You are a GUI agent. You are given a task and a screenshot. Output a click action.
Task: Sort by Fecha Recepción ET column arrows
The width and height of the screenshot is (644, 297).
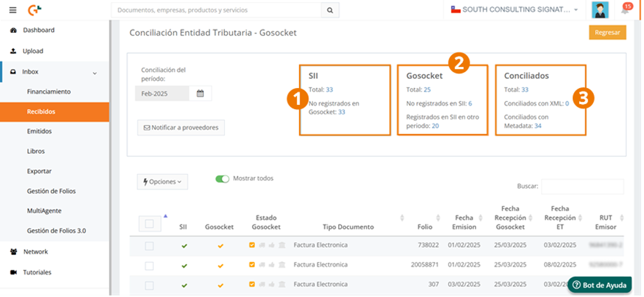(581, 218)
